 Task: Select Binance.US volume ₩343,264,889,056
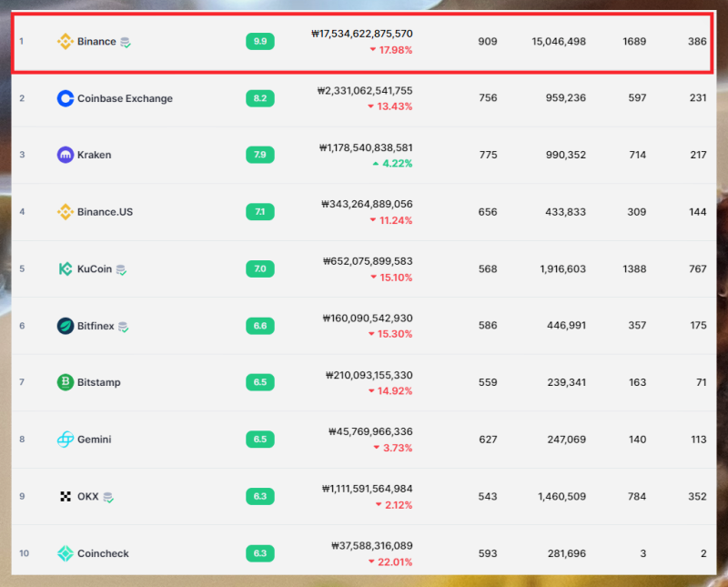[x=367, y=205]
